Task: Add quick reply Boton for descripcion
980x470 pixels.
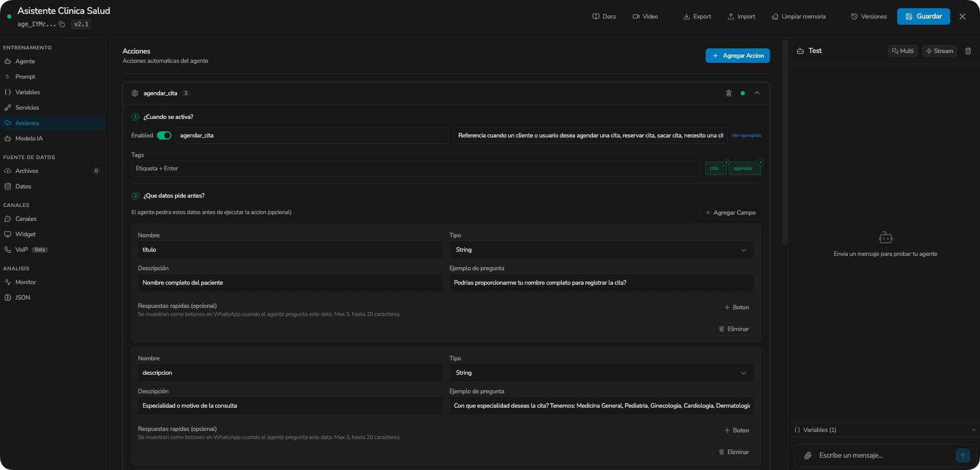Action: point(737,430)
